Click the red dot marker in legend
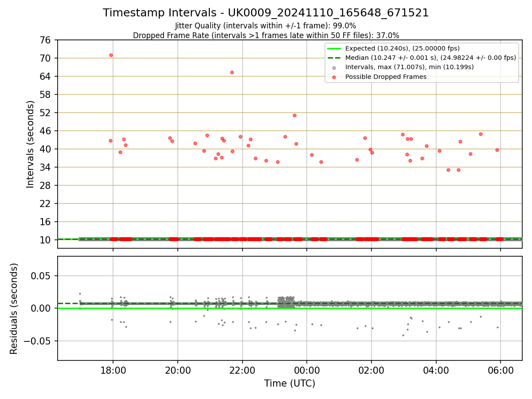532x399 pixels. (x=334, y=77)
